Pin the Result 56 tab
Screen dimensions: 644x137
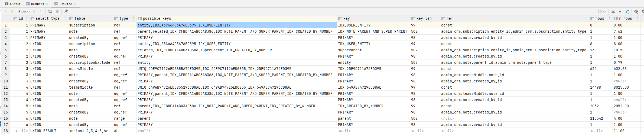point(66,11)
